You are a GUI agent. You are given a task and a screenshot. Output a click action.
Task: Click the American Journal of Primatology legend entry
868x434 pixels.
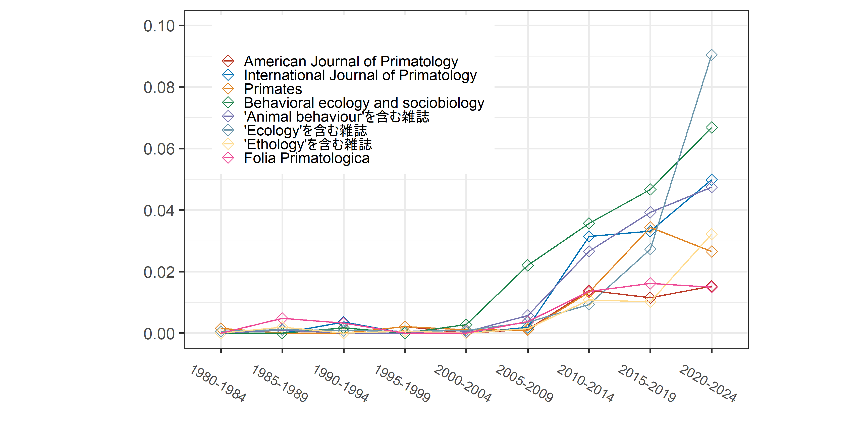pos(340,61)
